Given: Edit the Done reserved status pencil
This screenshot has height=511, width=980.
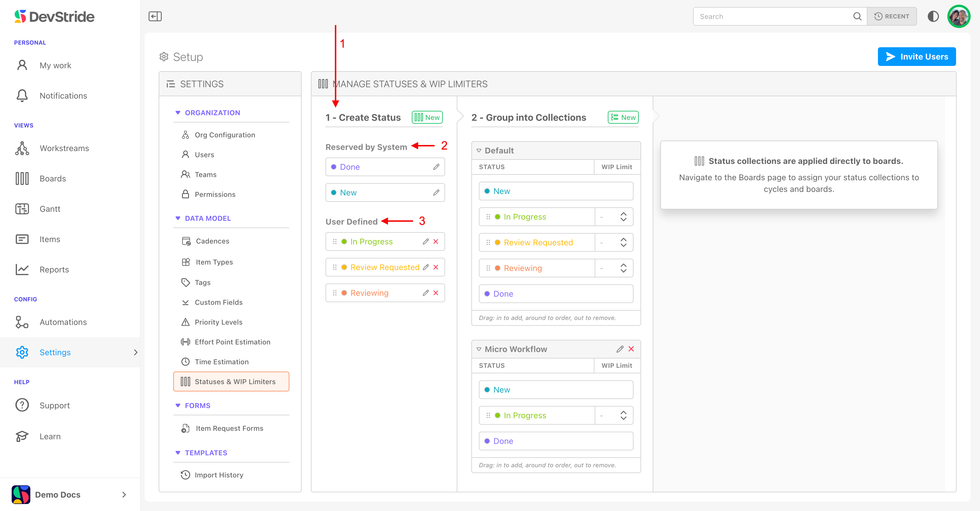Looking at the screenshot, I should tap(436, 167).
